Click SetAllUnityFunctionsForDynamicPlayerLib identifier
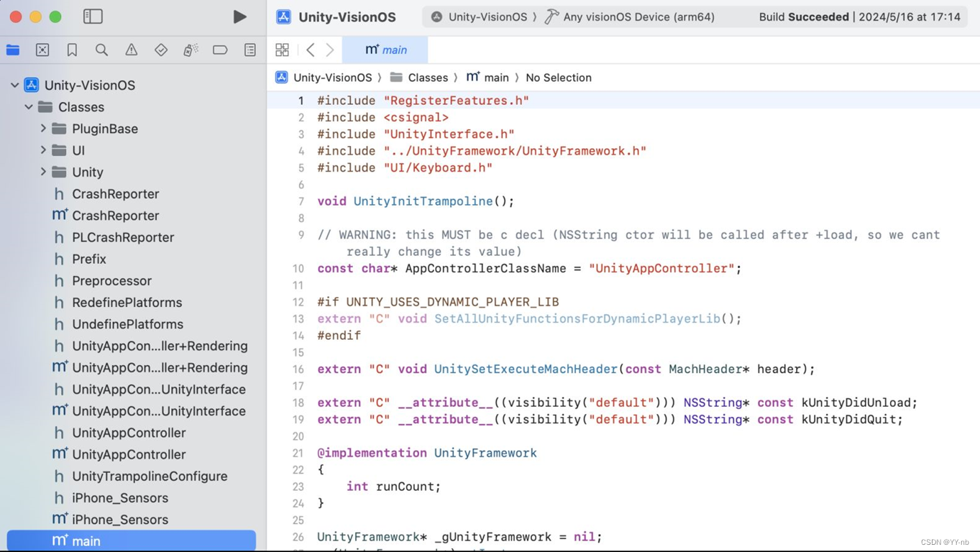Image resolution: width=980 pixels, height=552 pixels. 577,318
